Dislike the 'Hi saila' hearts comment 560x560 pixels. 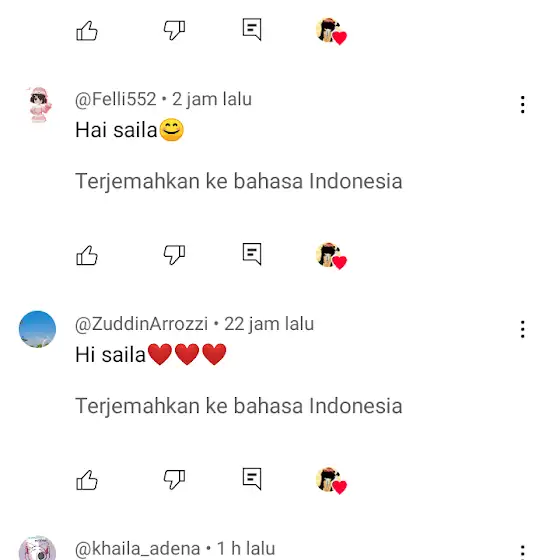[x=174, y=480]
